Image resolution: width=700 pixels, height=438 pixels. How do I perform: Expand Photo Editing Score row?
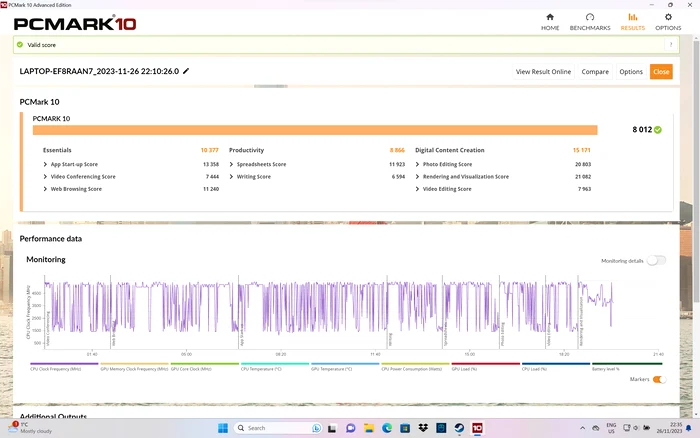[417, 164]
